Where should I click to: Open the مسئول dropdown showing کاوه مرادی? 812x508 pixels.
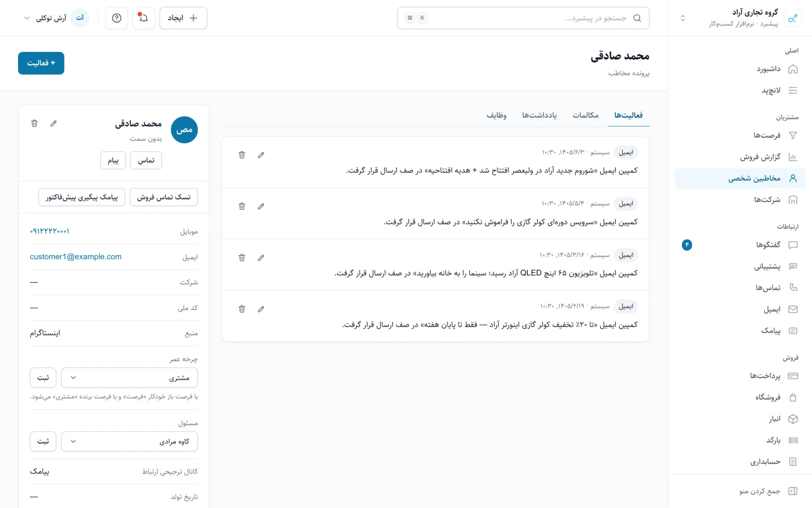[x=129, y=441]
